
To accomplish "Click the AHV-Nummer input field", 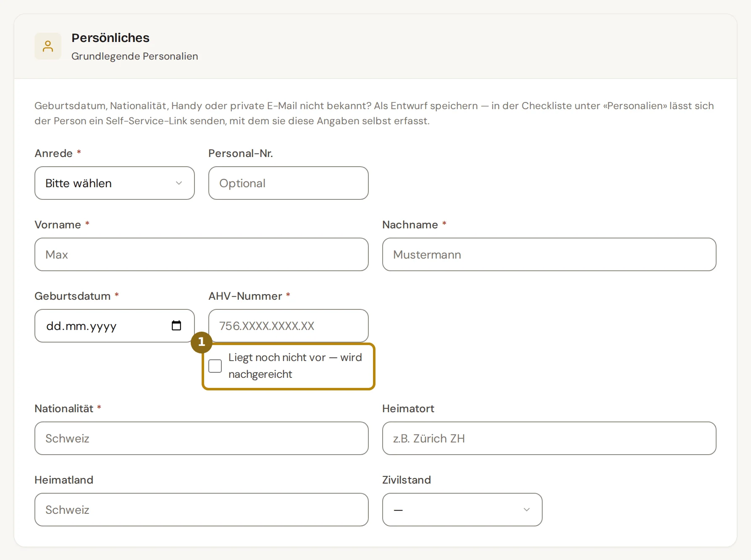I will [x=289, y=326].
